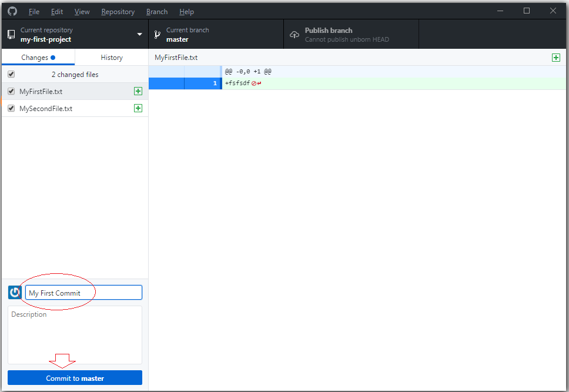Click into the Description text area
This screenshot has height=392, width=569.
tap(75, 335)
